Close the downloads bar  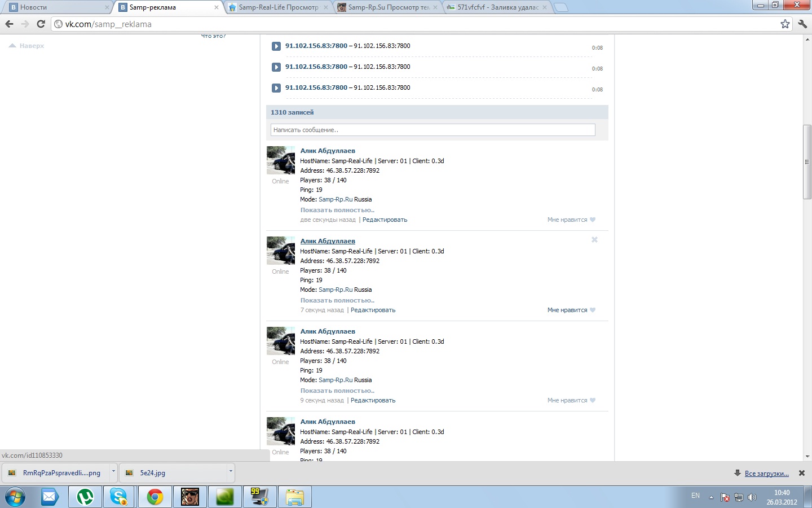[802, 473]
